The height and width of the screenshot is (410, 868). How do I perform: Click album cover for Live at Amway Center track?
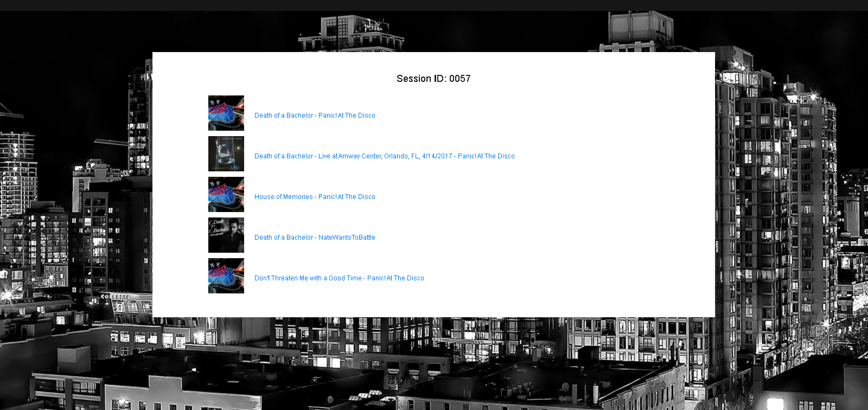coord(226,154)
